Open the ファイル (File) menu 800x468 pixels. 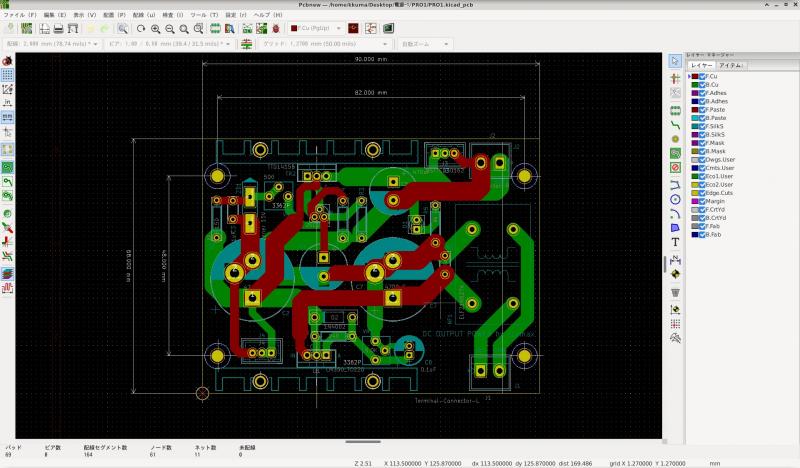[19, 16]
